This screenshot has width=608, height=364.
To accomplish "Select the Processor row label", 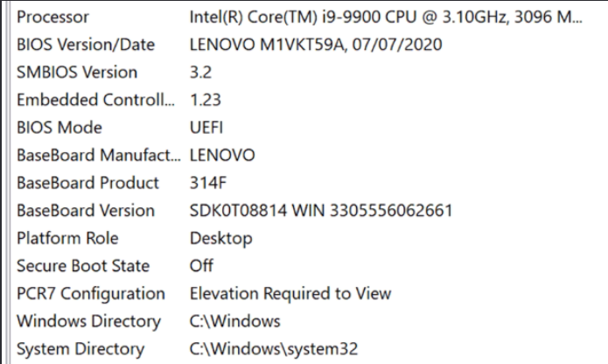I will click(52, 17).
